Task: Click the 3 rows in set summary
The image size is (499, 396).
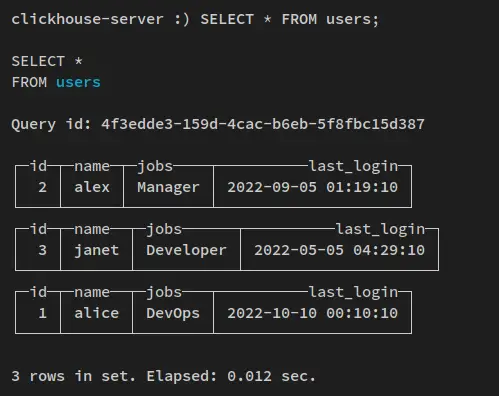Action: click(x=163, y=376)
